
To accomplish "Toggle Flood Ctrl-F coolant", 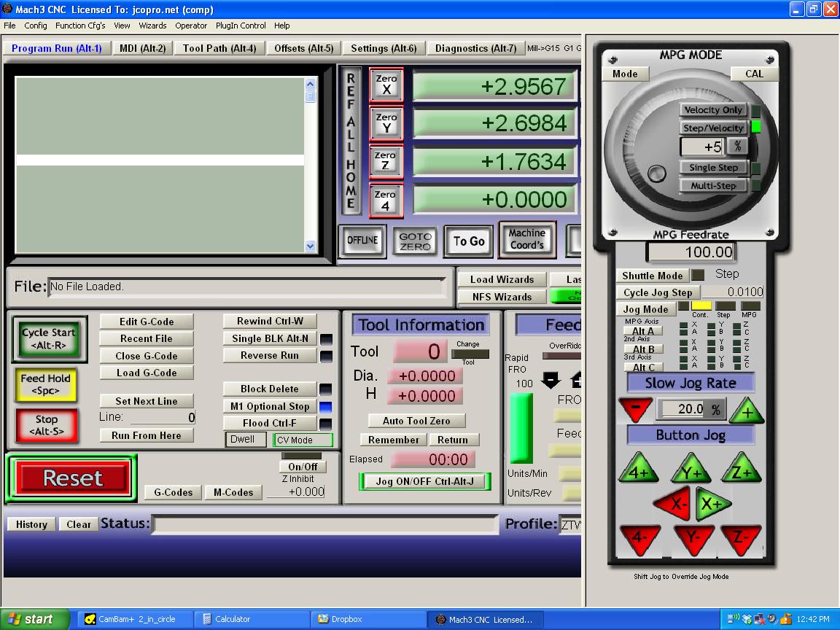I will [270, 423].
